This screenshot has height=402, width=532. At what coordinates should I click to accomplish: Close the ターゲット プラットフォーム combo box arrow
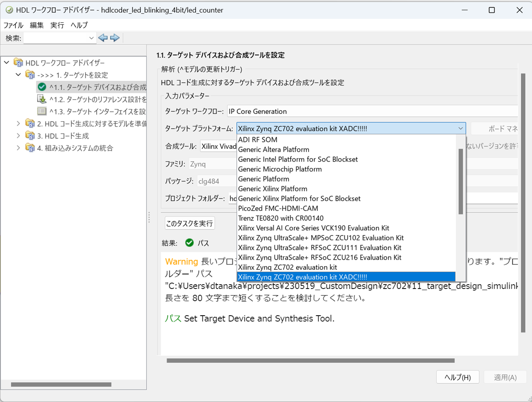(x=461, y=128)
